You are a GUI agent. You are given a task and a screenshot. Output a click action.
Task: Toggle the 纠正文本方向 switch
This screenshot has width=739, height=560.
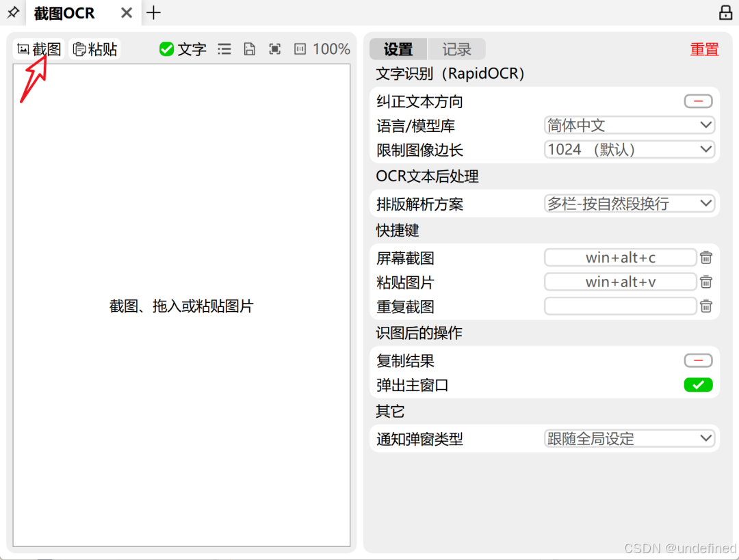tap(698, 101)
